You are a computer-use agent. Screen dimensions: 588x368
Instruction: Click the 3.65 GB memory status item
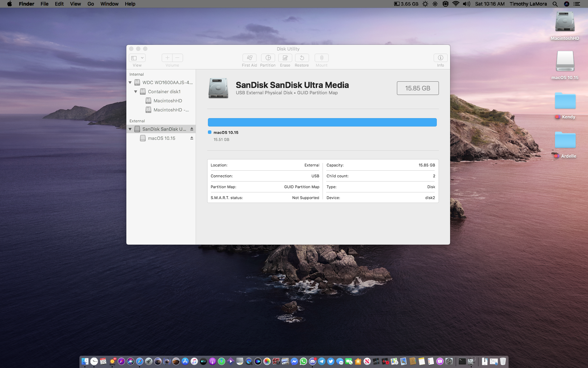pyautogui.click(x=406, y=4)
